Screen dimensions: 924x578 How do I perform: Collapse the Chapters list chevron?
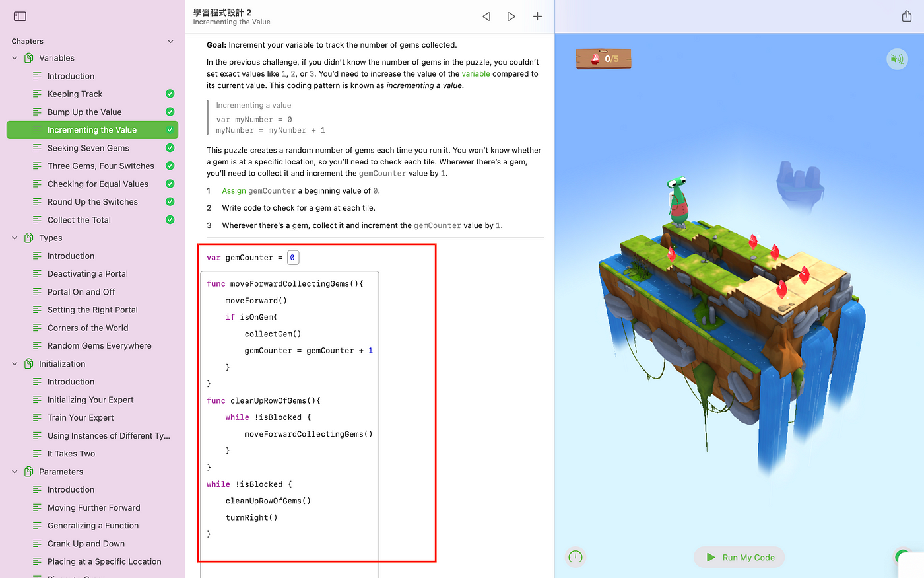point(170,41)
